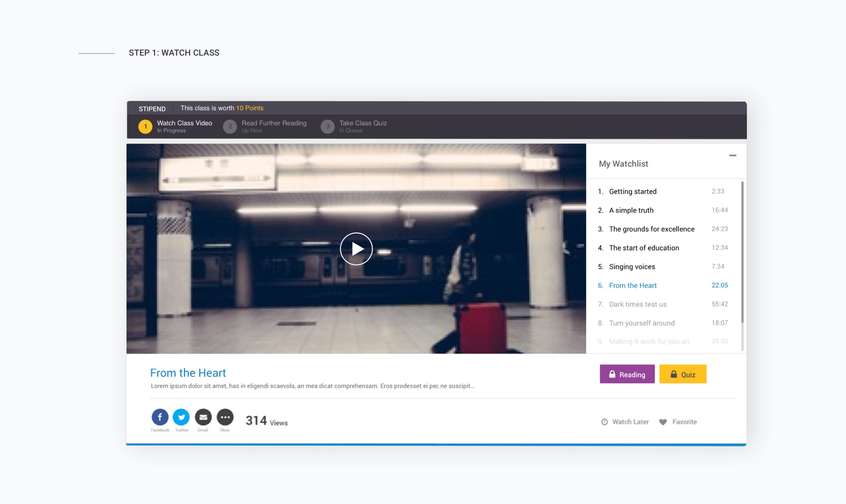Screen dimensions: 846x504
Task: Play the From the Heart video
Action: click(x=356, y=249)
